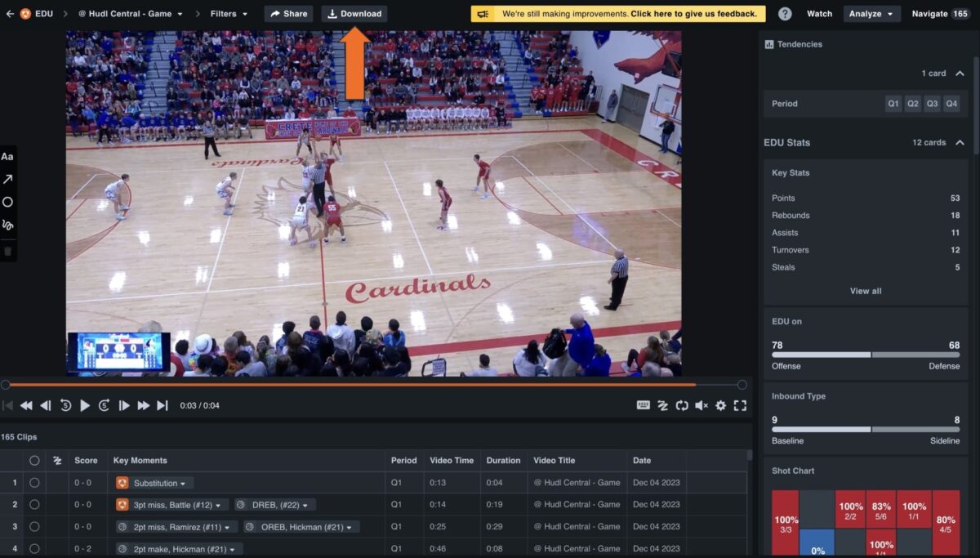
Task: Open keyboard shortcuts icon
Action: (644, 405)
